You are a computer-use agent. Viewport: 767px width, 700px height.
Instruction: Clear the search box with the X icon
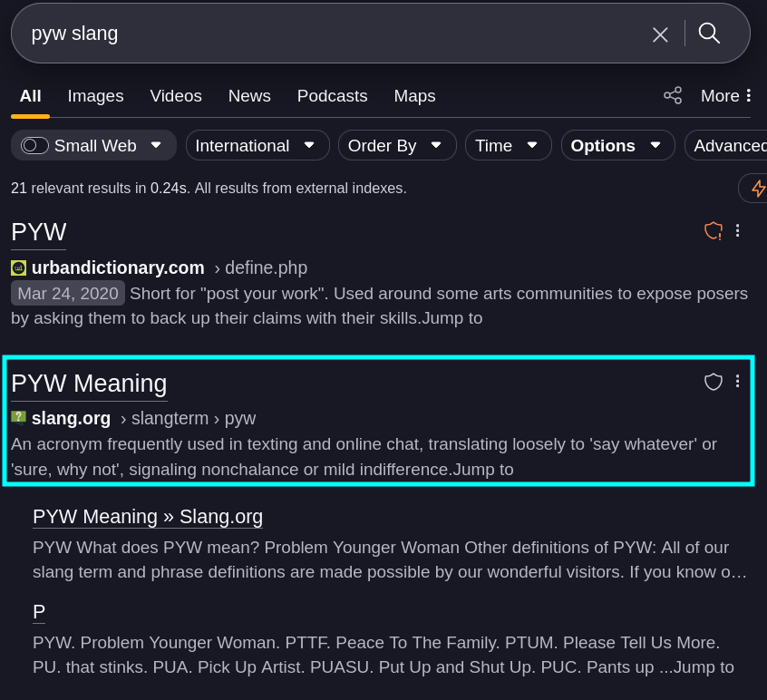pos(660,34)
